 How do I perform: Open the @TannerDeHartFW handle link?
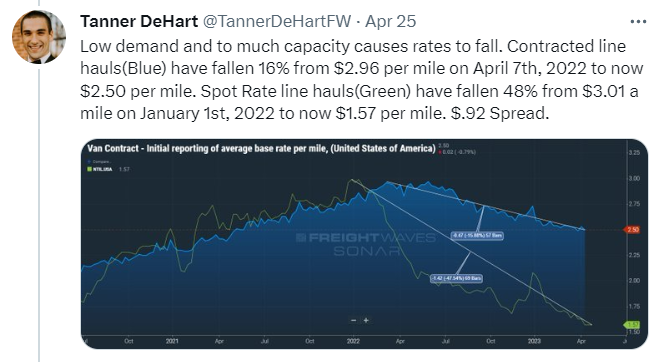[x=277, y=21]
